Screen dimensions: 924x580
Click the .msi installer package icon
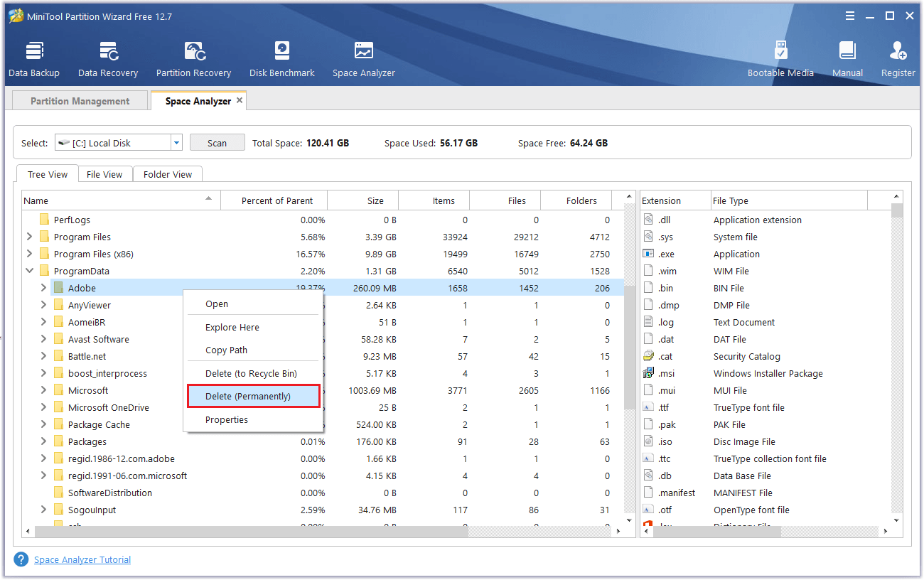pyautogui.click(x=648, y=373)
